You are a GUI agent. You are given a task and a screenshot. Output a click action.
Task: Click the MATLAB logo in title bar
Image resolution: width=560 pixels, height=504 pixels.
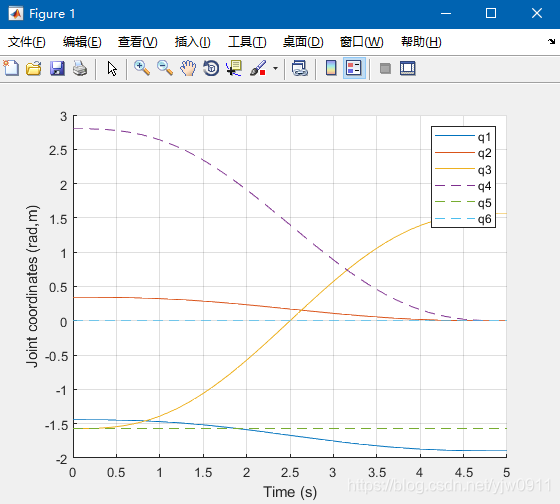point(15,14)
